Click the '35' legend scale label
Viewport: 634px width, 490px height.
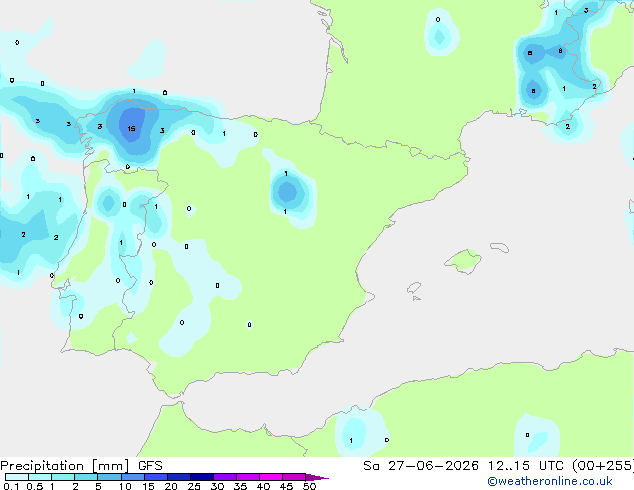240,486
